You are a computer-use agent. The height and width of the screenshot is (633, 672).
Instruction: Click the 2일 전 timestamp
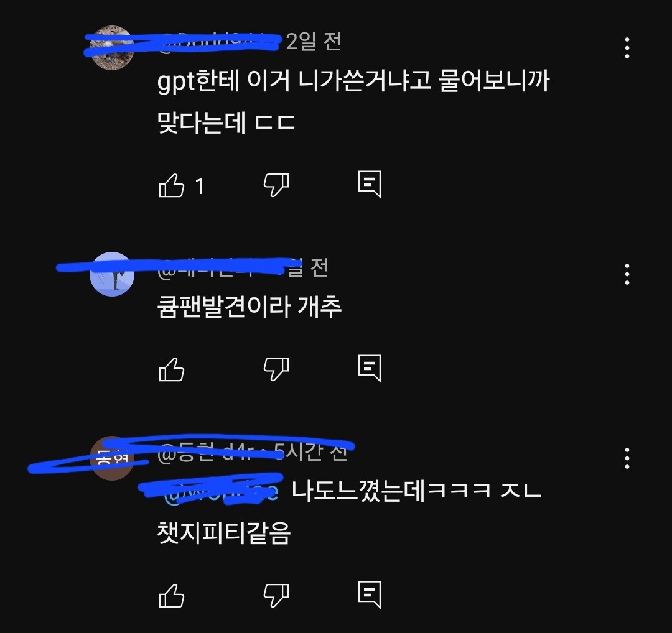pyautogui.click(x=314, y=42)
